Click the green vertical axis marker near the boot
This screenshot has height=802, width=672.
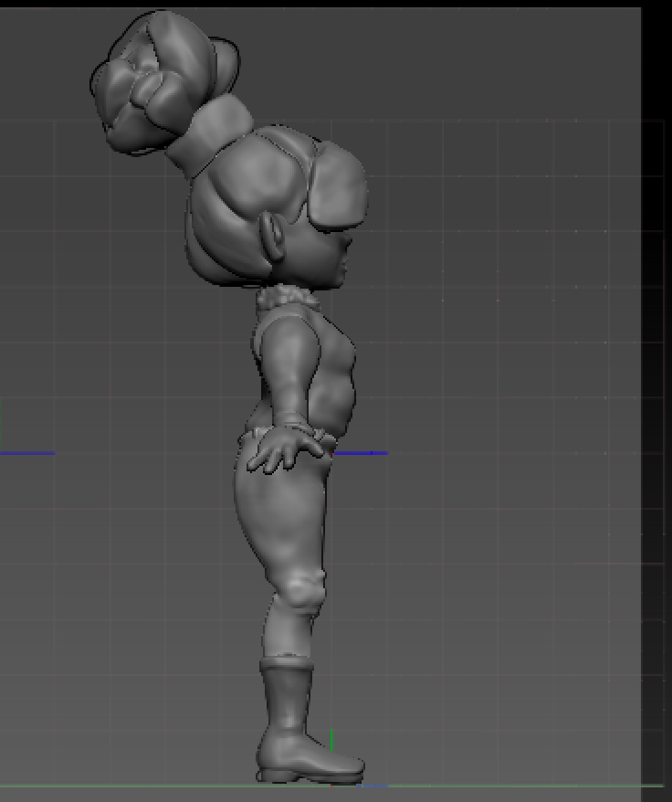click(331, 740)
